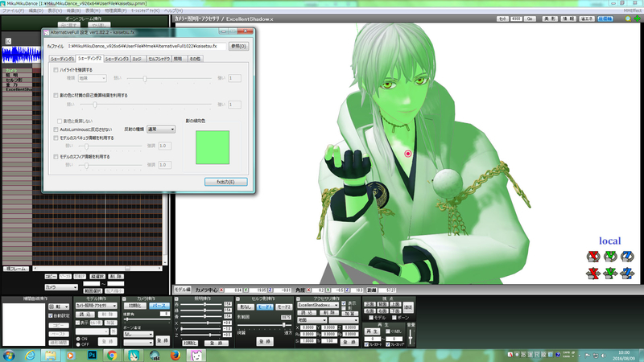Collapse the self shadow panel minus icon
The height and width of the screenshot is (362, 644).
click(x=237, y=298)
